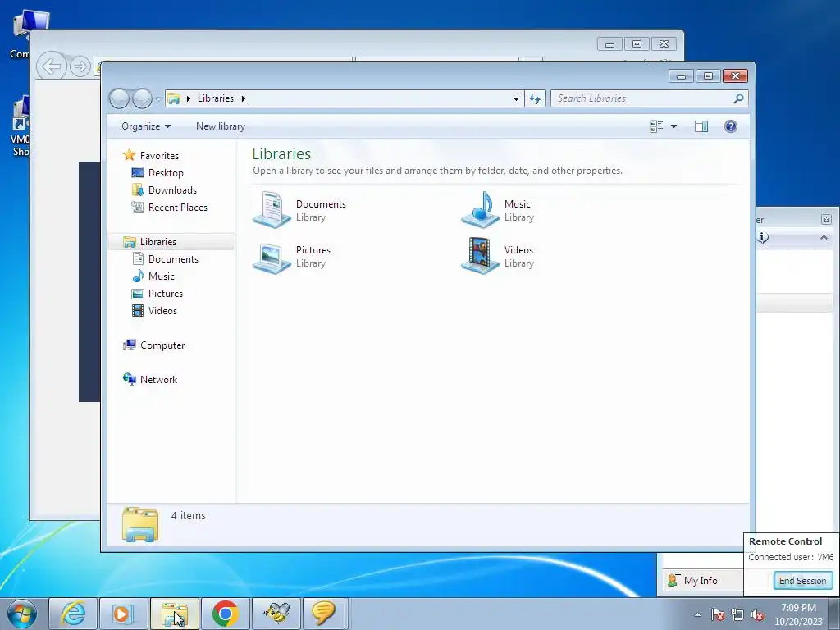
Task: Click the Change your view icon
Action: point(656,126)
